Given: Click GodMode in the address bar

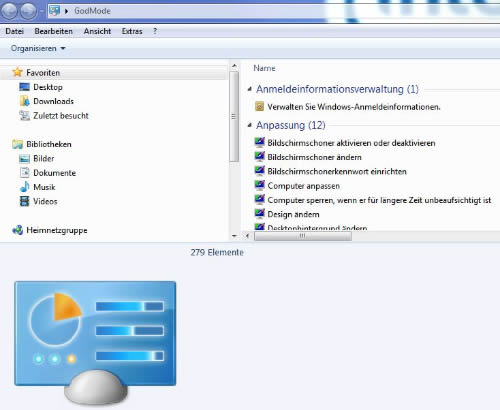Looking at the screenshot, I should [x=92, y=11].
